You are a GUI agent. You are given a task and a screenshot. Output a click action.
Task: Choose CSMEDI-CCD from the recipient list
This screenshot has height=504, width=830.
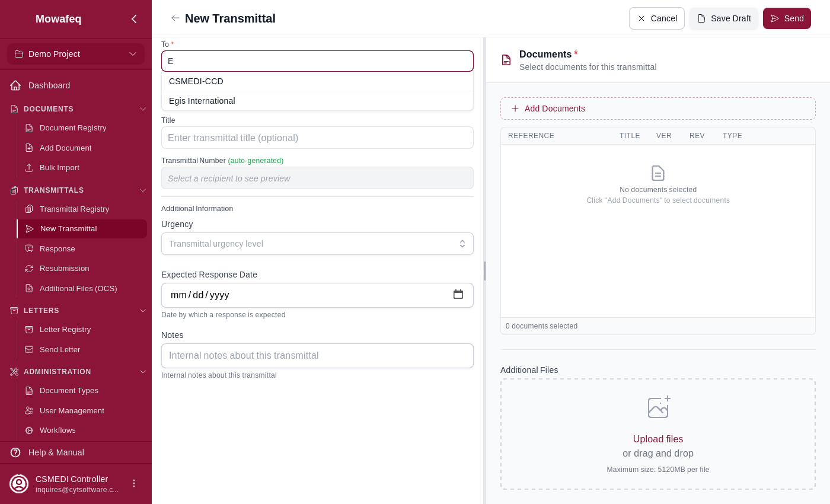[x=196, y=81]
